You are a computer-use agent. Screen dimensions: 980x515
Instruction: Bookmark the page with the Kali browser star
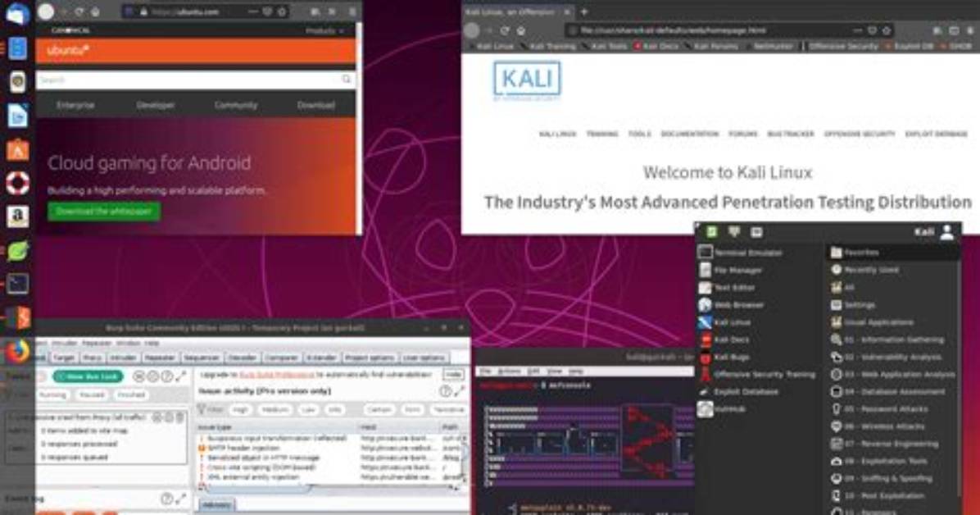point(887,30)
